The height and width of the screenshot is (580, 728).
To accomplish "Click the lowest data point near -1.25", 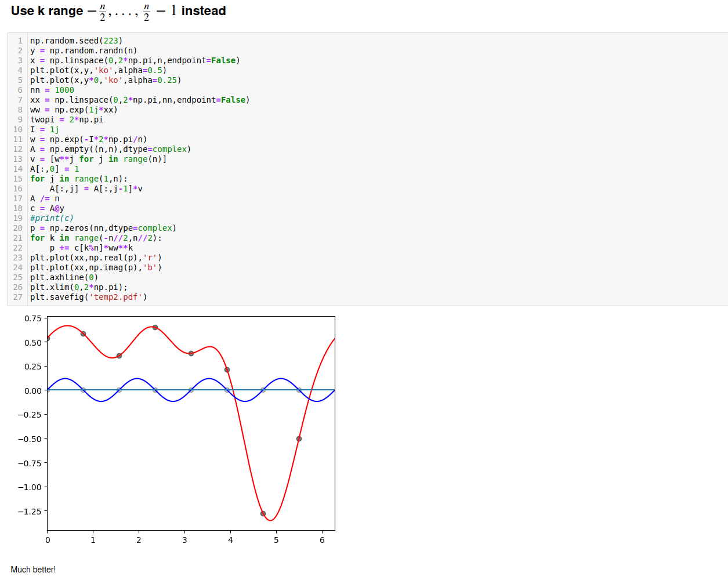I will click(x=263, y=513).
